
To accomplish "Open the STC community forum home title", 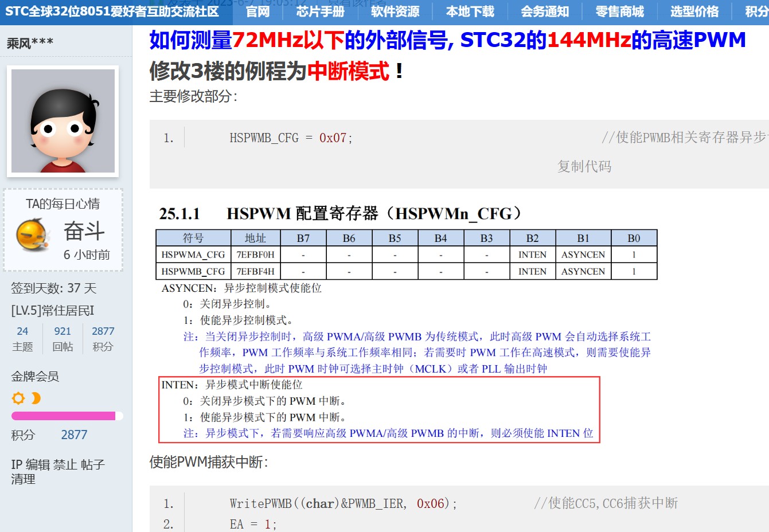I will pyautogui.click(x=112, y=11).
